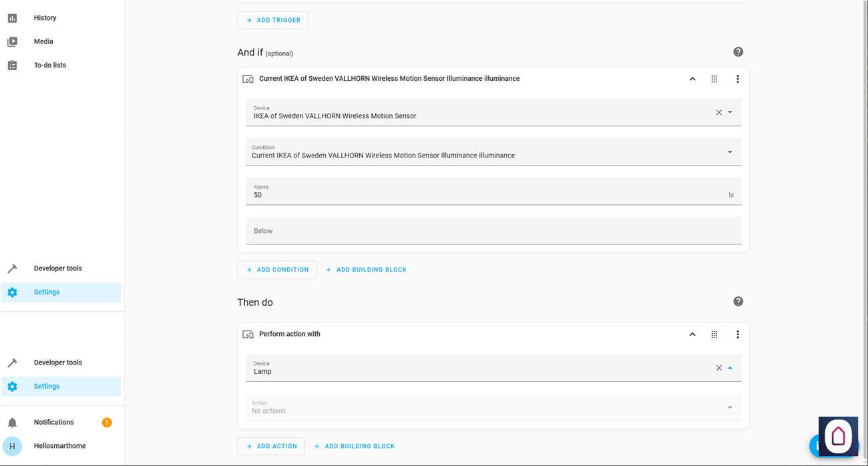Viewport: 868px width, 466px height.
Task: Open History in the sidebar
Action: point(45,18)
